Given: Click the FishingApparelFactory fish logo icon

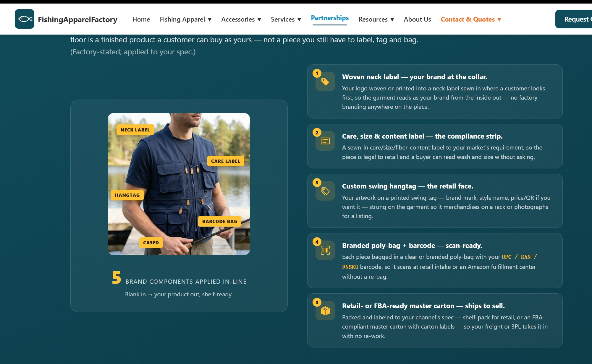Looking at the screenshot, I should (x=25, y=19).
